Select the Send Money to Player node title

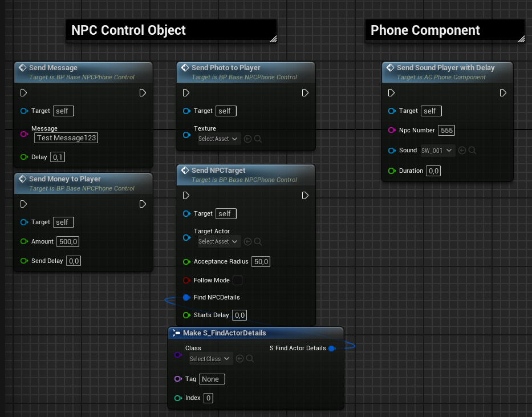pyautogui.click(x=65, y=179)
